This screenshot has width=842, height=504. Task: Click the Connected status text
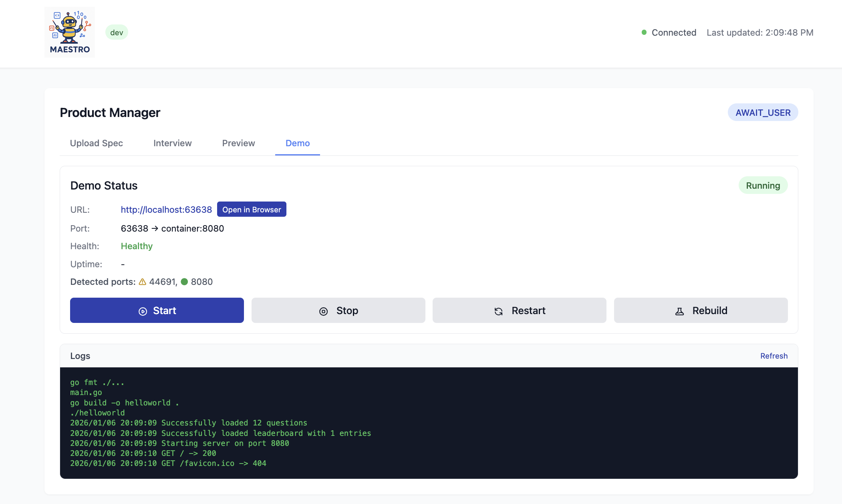674,32
